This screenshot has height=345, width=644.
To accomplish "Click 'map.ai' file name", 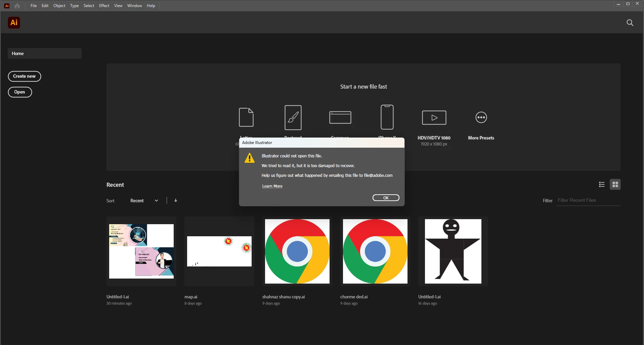I will [x=191, y=297].
